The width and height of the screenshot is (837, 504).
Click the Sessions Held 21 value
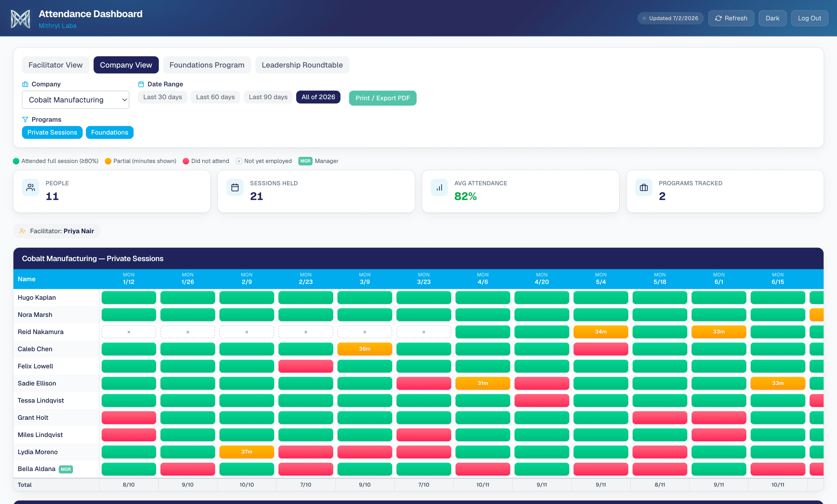click(256, 196)
